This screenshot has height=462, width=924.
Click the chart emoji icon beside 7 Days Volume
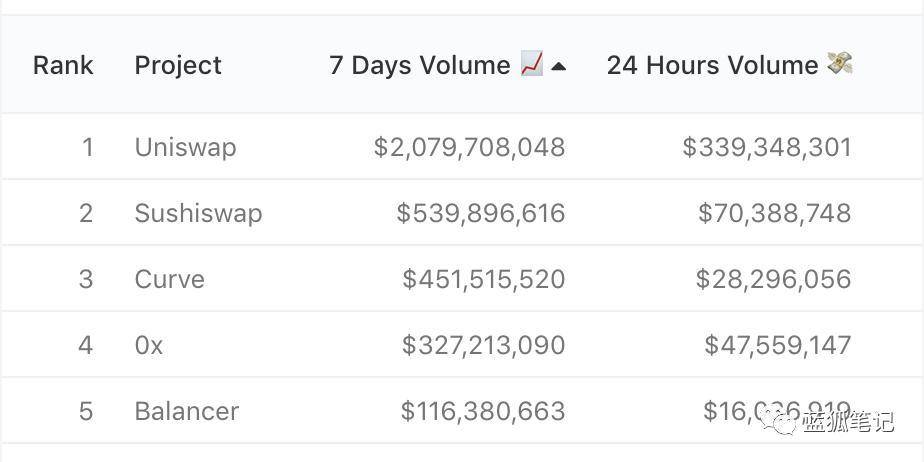click(x=532, y=65)
